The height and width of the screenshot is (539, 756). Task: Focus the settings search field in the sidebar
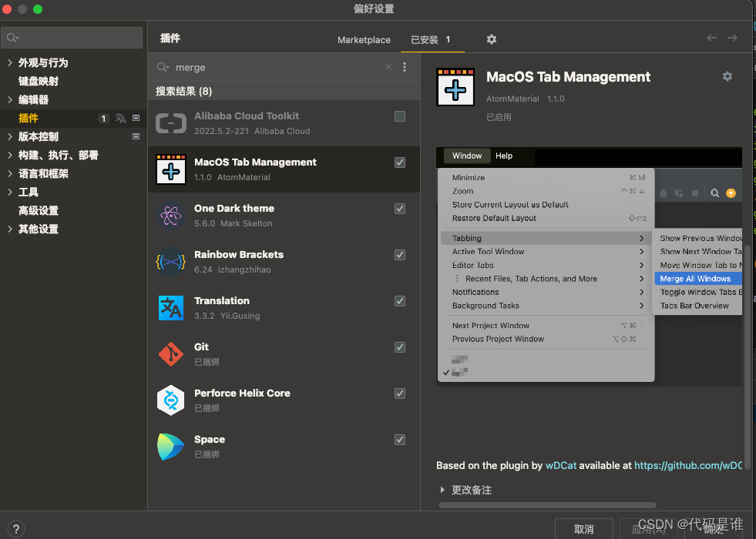tap(72, 38)
